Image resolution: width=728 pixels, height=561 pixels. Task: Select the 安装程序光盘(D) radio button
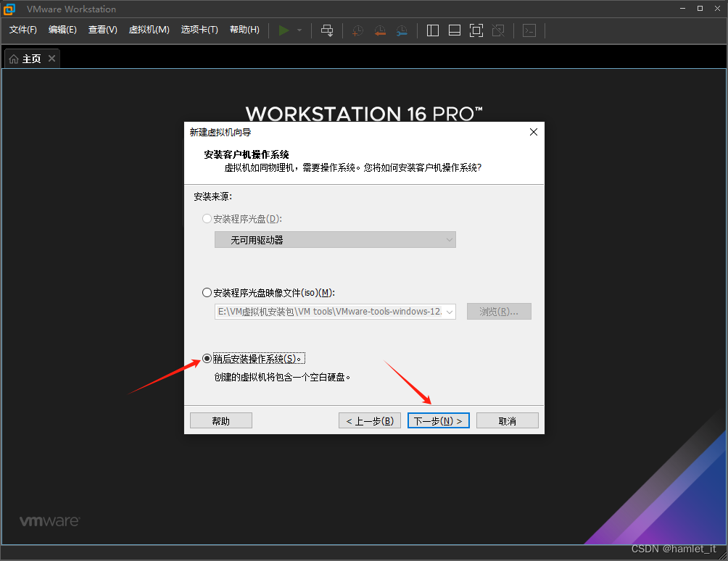[x=207, y=219]
